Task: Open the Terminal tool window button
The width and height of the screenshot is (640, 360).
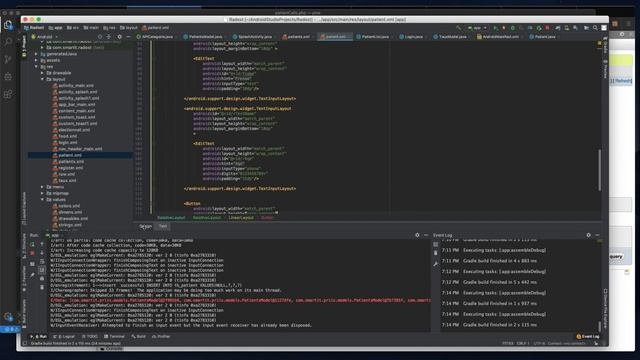Action: pyautogui.click(x=114, y=337)
